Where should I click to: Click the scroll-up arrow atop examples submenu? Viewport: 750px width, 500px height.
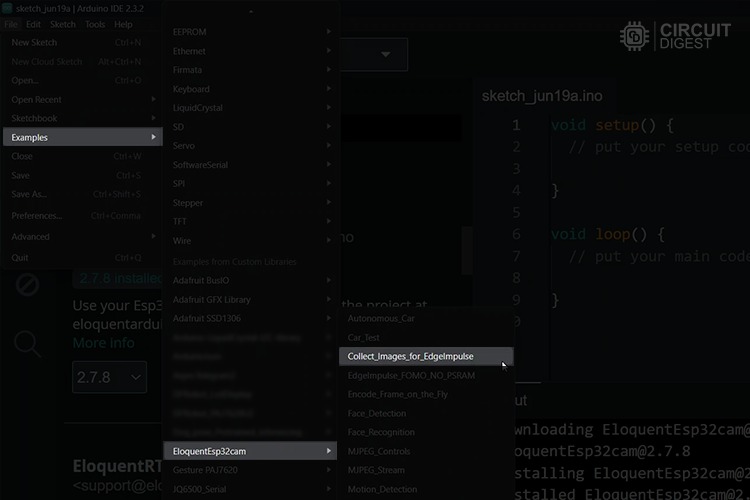(251, 11)
